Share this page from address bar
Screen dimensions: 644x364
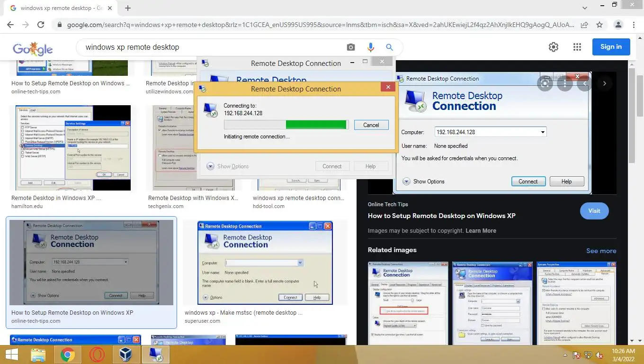585,25
